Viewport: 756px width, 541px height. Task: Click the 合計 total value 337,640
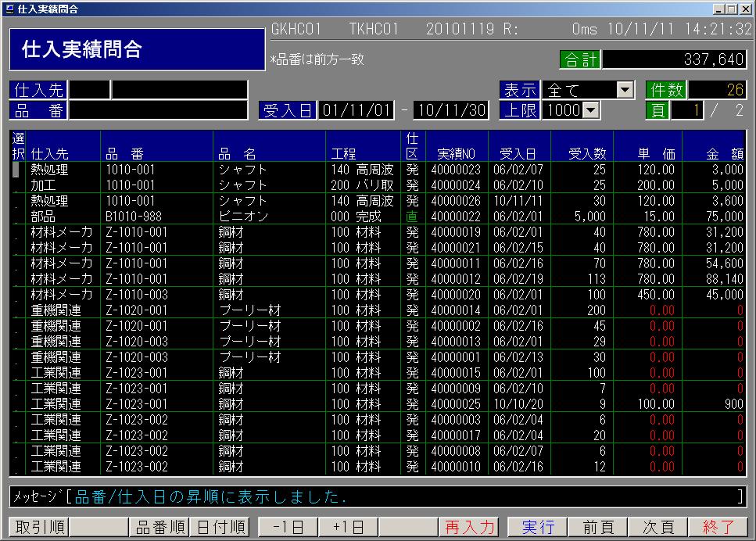pyautogui.click(x=674, y=59)
